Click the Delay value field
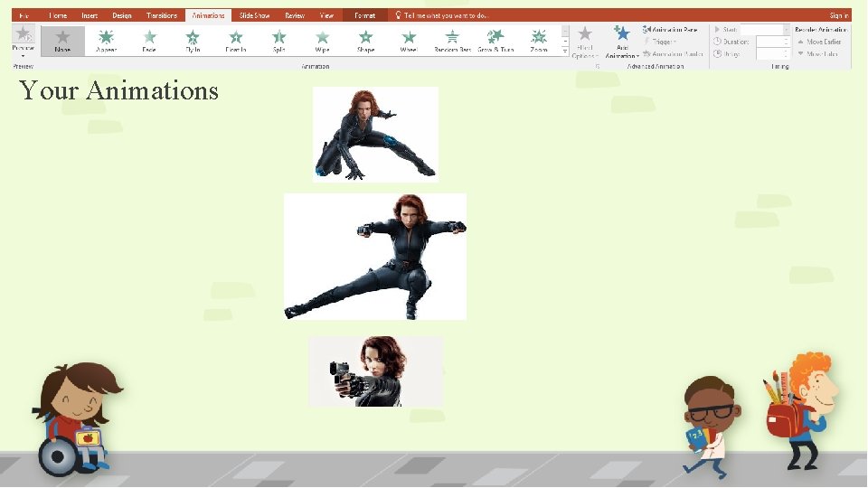The height and width of the screenshot is (488, 868). pyautogui.click(x=773, y=53)
